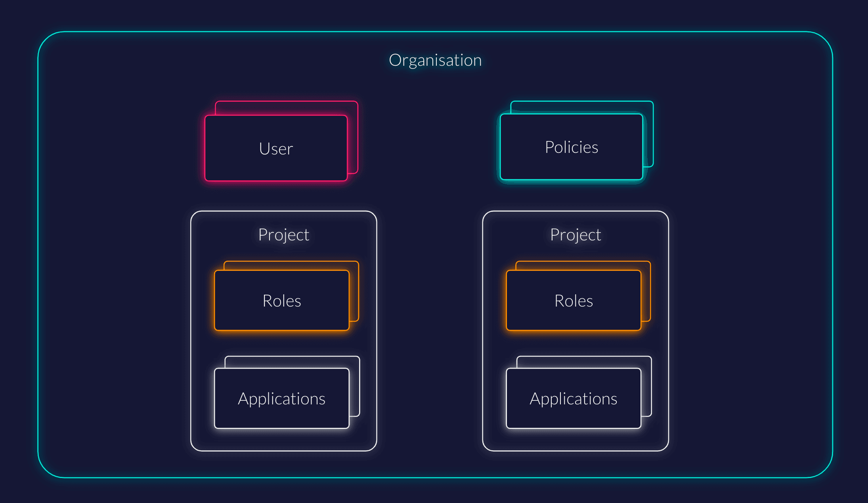
Task: Click the User label text
Action: 275,149
